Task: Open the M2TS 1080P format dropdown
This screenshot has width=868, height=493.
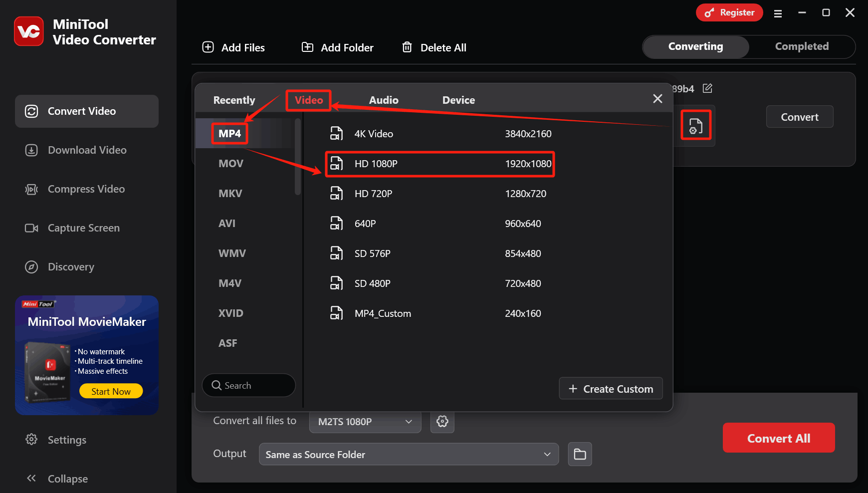Action: tap(365, 422)
